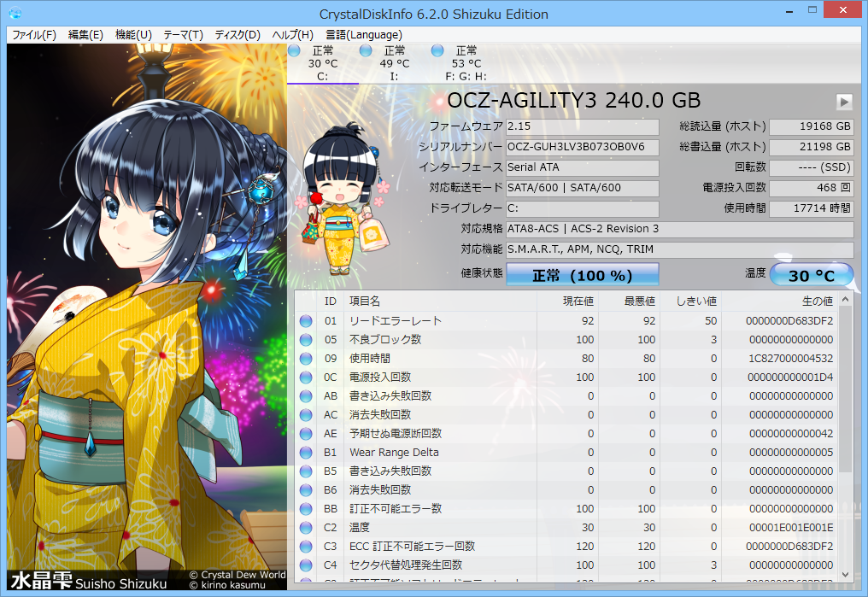The image size is (868, 597).
Task: Click the power on count value 468 回
Action: [812, 188]
